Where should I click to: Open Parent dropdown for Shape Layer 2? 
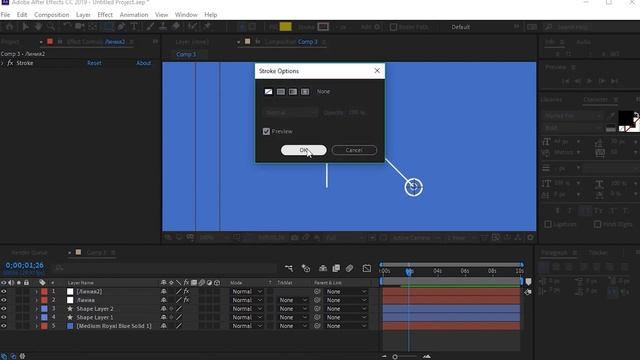(346, 309)
